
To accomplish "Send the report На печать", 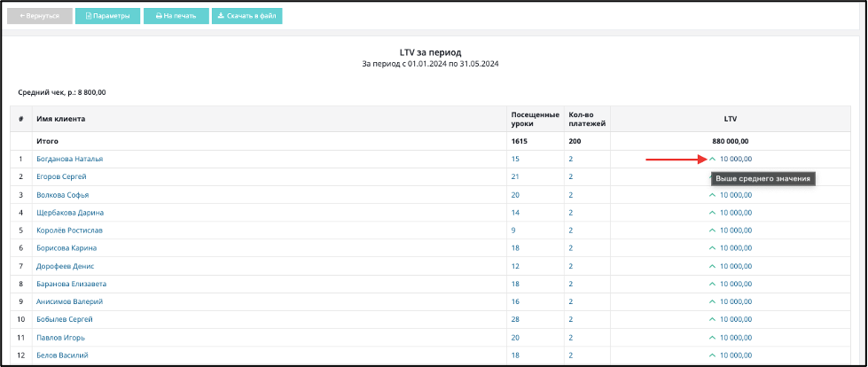I will coord(176,16).
